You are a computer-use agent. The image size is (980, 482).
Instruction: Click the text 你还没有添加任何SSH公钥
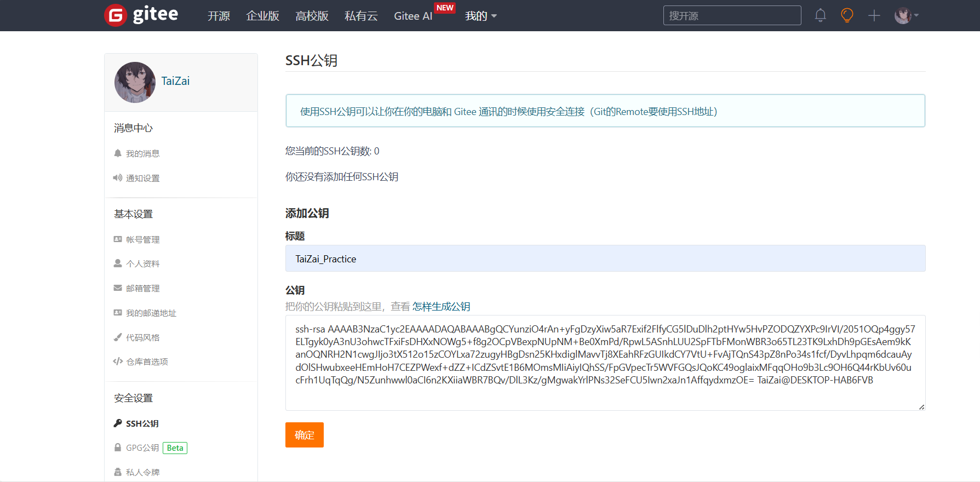click(x=342, y=177)
